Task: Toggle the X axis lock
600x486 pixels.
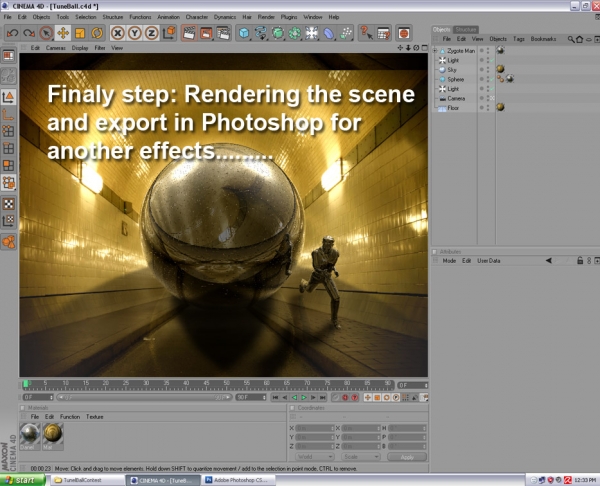Action: pos(117,33)
